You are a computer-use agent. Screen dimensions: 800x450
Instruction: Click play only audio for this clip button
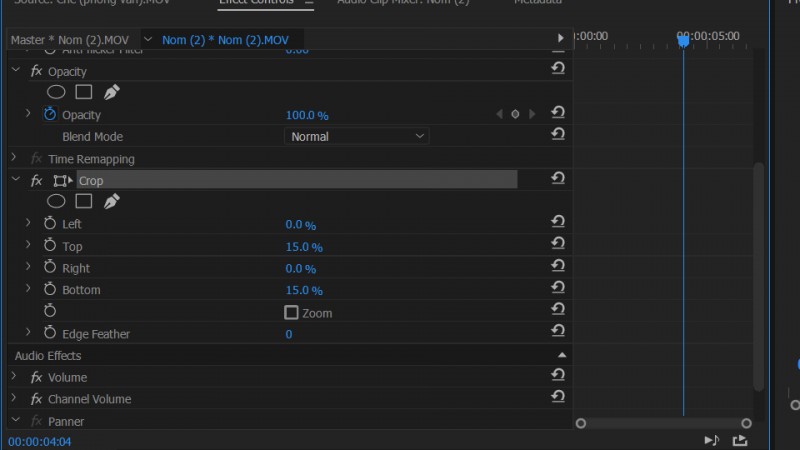712,440
